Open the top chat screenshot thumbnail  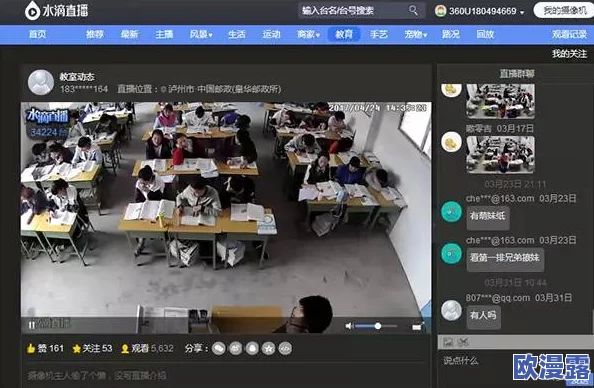(x=500, y=101)
